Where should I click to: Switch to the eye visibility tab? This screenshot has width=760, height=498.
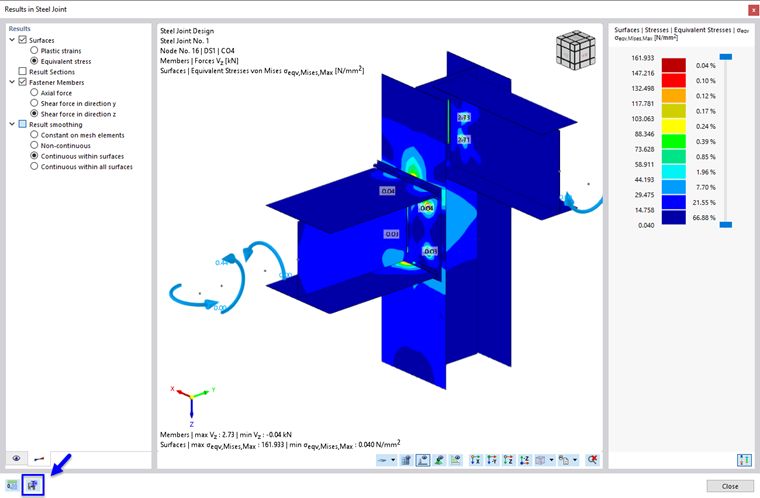click(16, 458)
